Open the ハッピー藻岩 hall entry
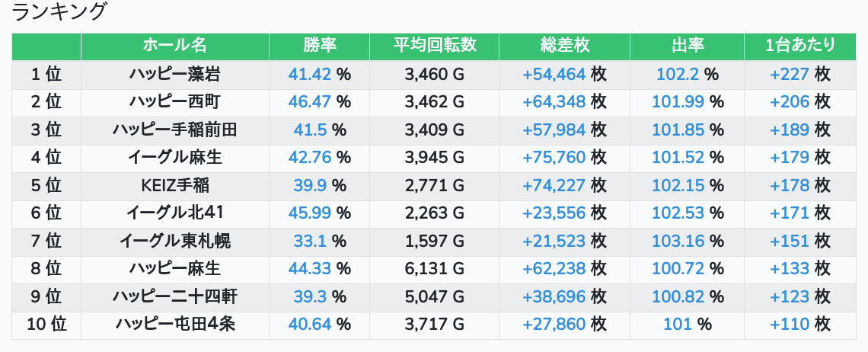This screenshot has width=868, height=352. [174, 74]
